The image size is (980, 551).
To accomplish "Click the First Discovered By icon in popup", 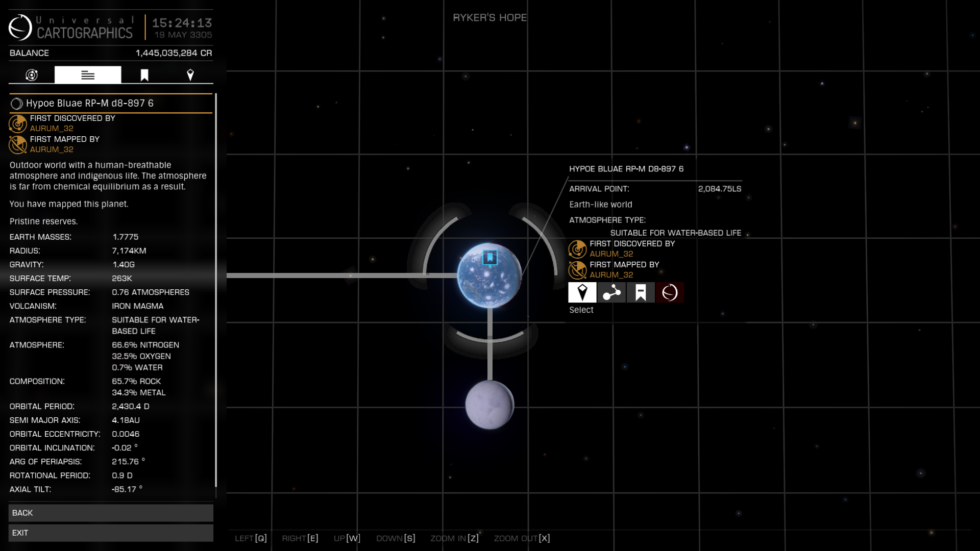I will pyautogui.click(x=578, y=249).
